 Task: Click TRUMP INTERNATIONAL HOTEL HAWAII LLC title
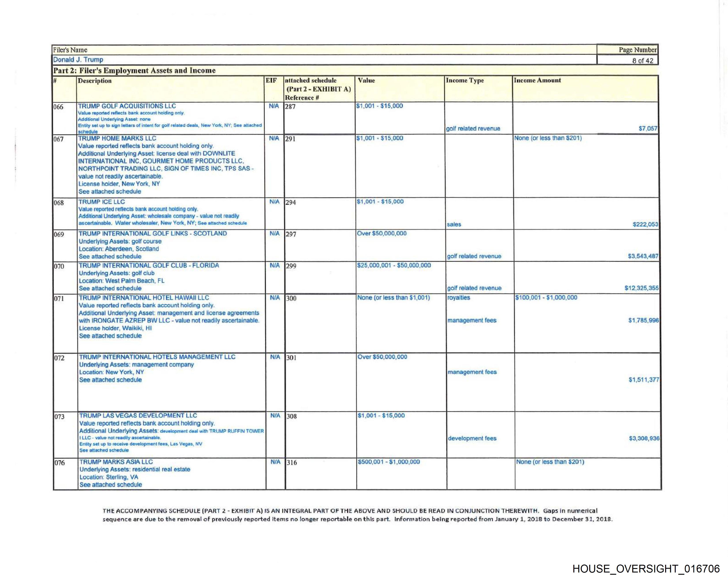pyautogui.click(x=144, y=298)
